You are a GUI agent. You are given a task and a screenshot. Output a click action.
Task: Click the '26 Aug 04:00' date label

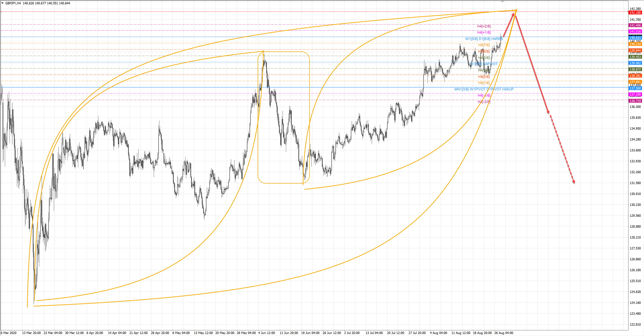(x=503, y=333)
